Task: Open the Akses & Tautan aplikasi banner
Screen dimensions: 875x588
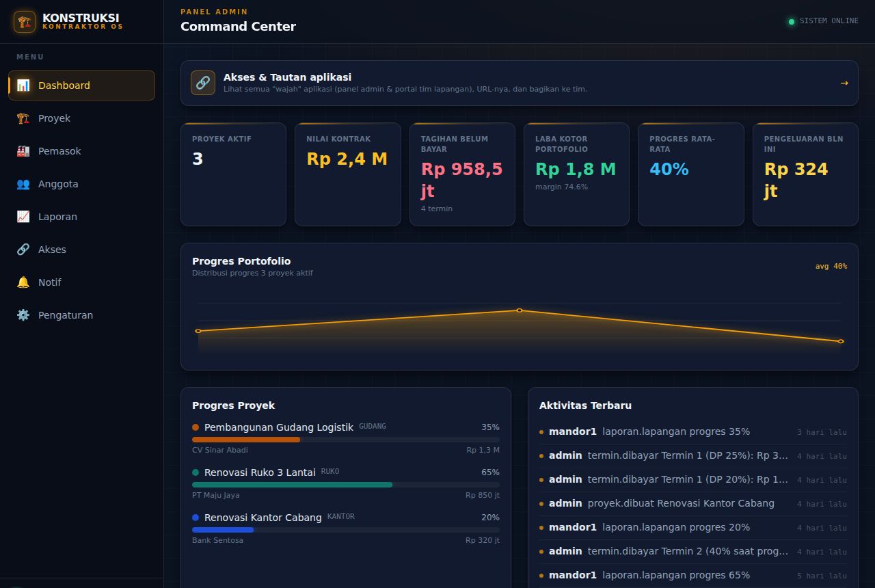Action: tap(519, 83)
